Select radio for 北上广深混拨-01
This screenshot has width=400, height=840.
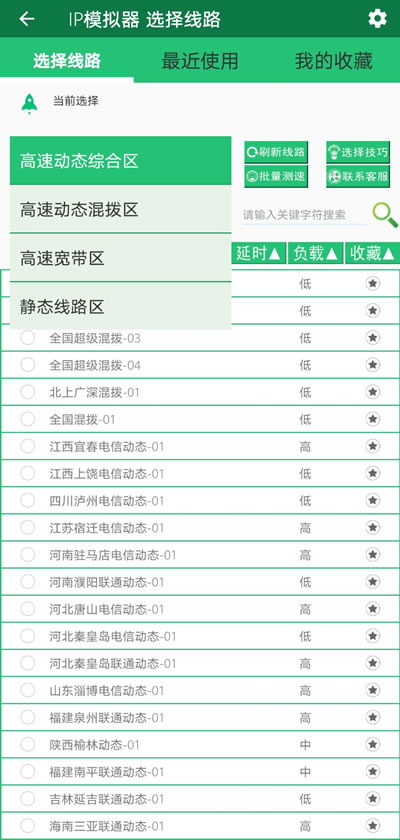tap(27, 392)
